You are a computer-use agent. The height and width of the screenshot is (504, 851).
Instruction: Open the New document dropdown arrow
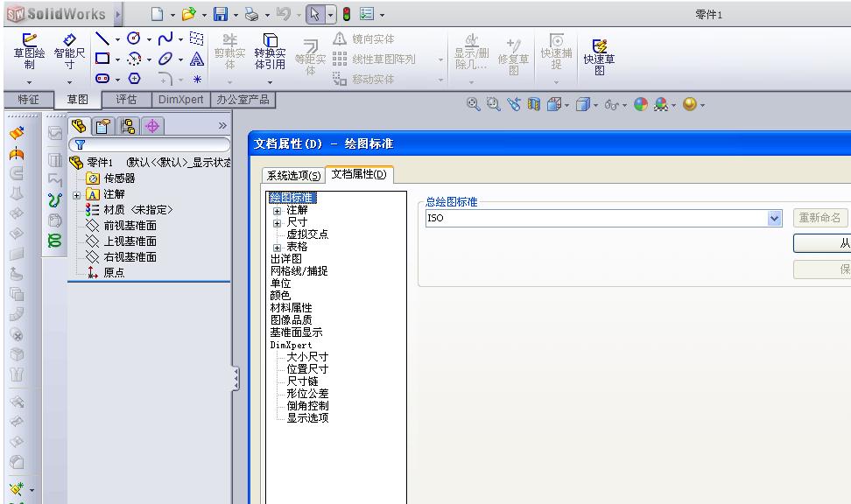pos(172,15)
